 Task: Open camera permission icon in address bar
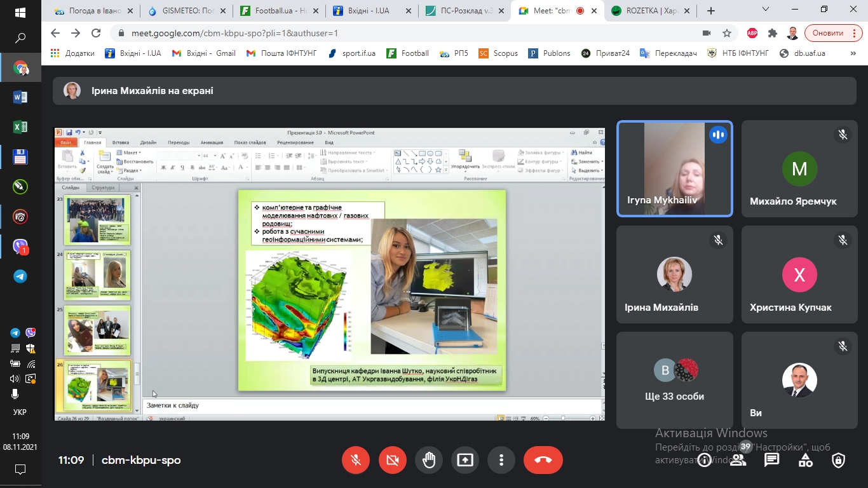[x=707, y=33]
